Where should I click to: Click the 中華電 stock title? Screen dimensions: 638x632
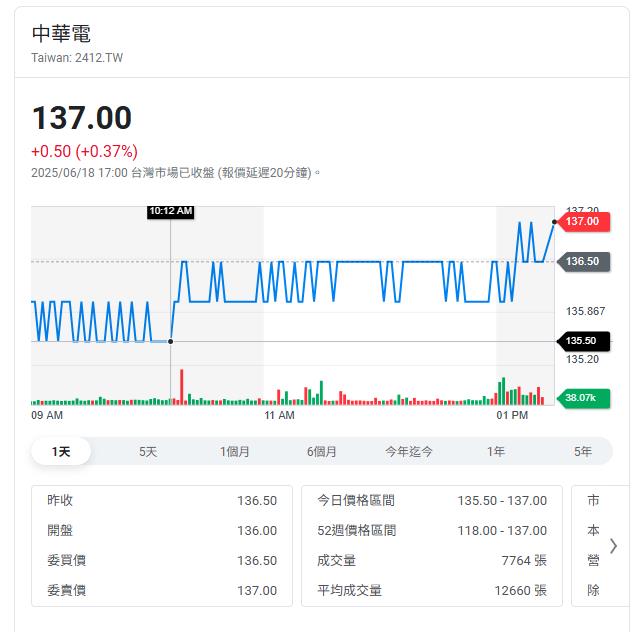[x=61, y=34]
